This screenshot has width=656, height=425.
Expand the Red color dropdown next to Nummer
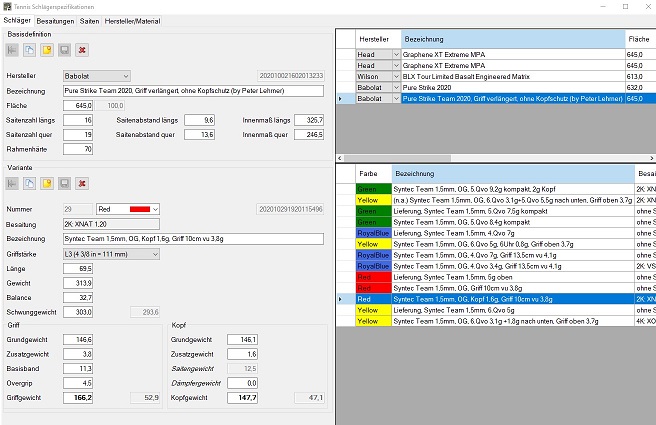(x=153, y=209)
